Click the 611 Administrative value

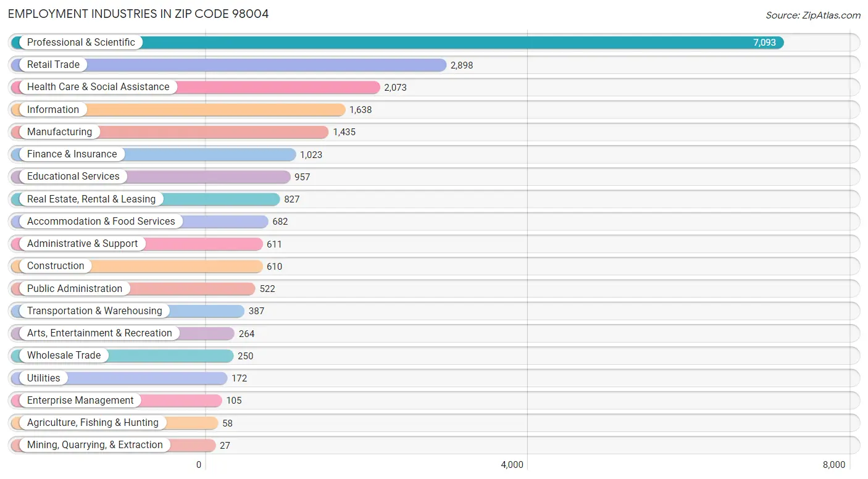(x=274, y=244)
